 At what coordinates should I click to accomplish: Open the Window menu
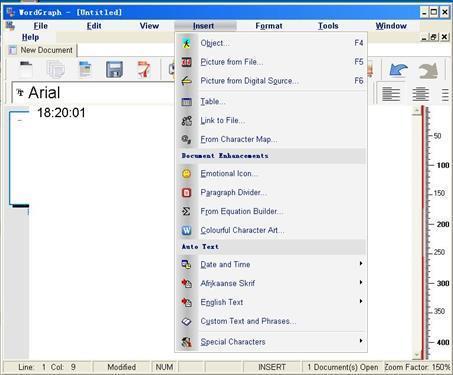tap(391, 26)
